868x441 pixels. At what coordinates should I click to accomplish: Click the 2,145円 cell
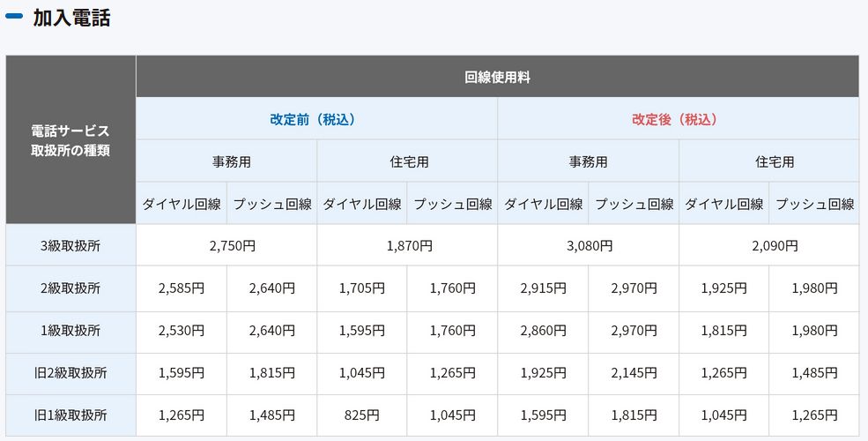tap(634, 373)
